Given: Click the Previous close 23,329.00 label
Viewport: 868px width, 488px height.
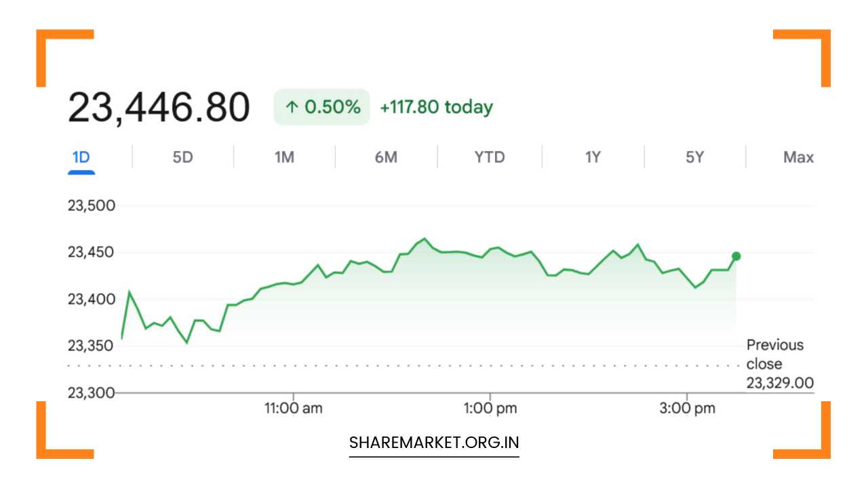Looking at the screenshot, I should point(780,364).
